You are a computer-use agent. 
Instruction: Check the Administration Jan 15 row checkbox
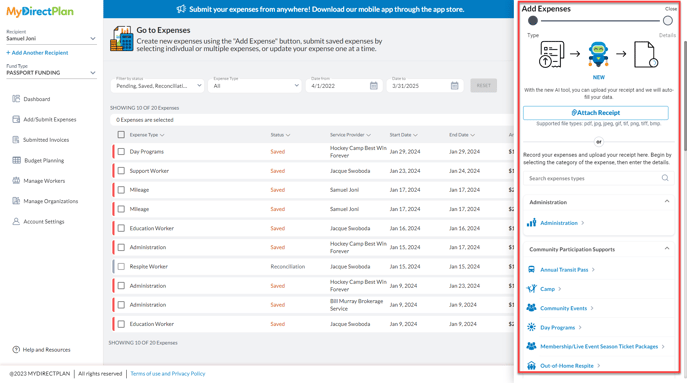tap(121, 247)
